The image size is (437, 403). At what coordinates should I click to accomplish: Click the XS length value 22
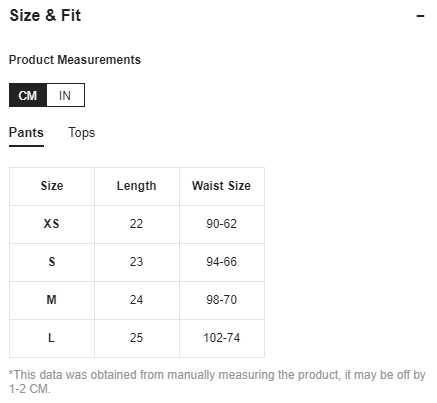coord(137,224)
